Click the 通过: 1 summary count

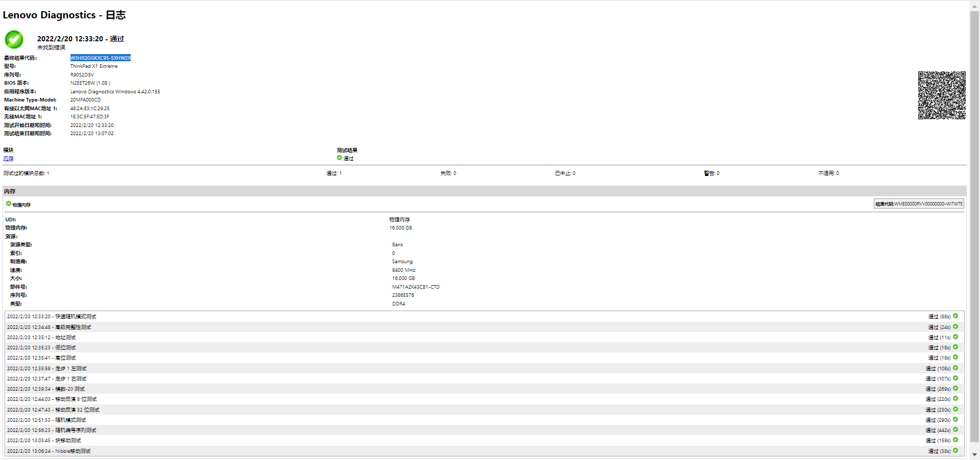point(334,173)
